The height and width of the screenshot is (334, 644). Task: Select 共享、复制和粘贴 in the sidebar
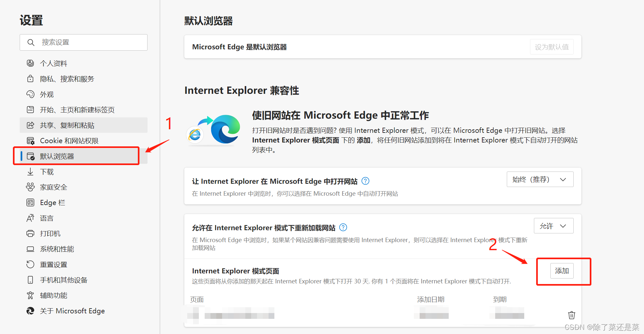(84, 125)
